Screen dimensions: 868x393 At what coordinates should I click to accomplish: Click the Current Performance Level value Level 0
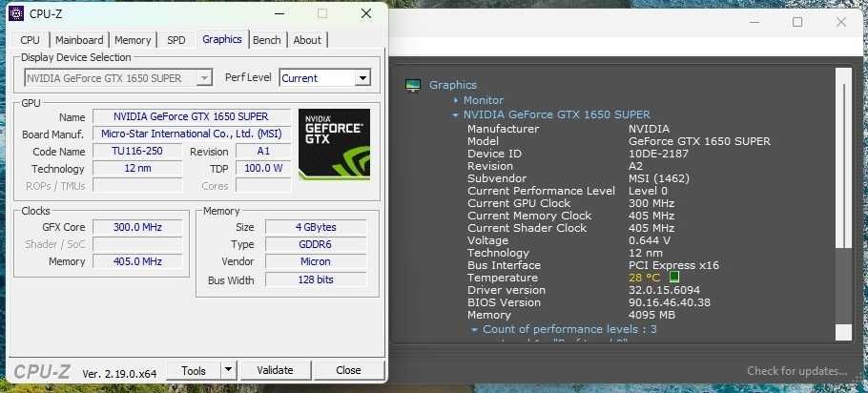click(648, 191)
